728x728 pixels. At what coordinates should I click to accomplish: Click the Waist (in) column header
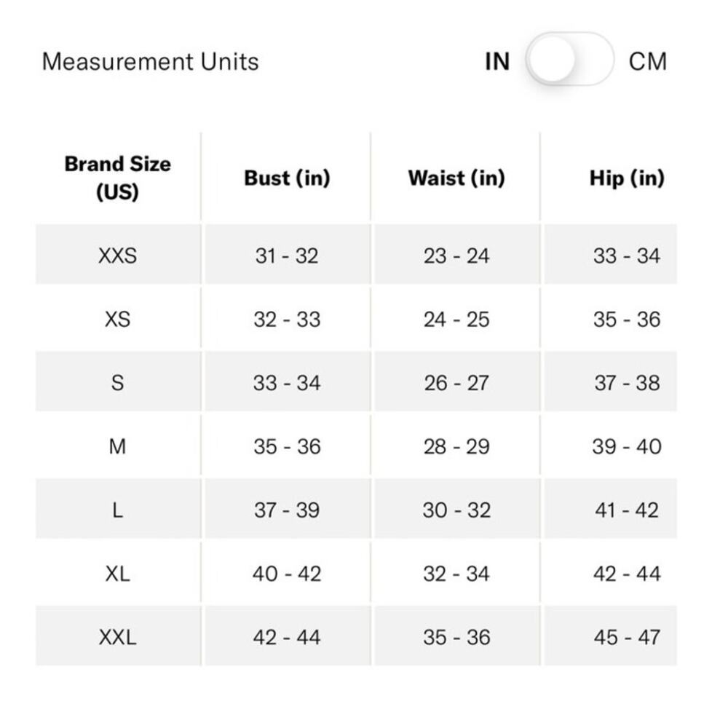456,178
